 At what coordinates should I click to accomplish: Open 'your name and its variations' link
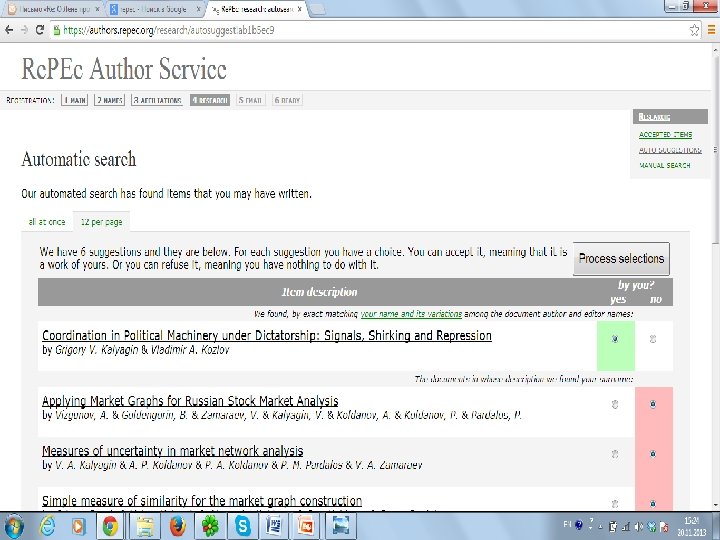pos(411,314)
